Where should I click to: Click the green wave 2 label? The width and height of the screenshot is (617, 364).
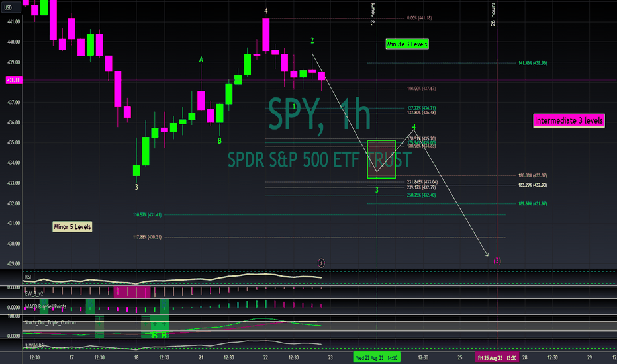click(312, 40)
